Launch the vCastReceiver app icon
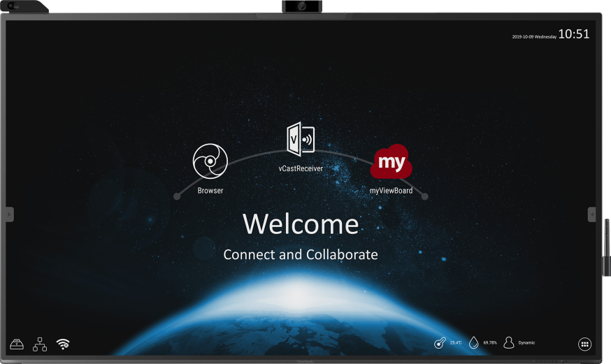Screen dimensions: 611x364 pyautogui.click(x=301, y=139)
